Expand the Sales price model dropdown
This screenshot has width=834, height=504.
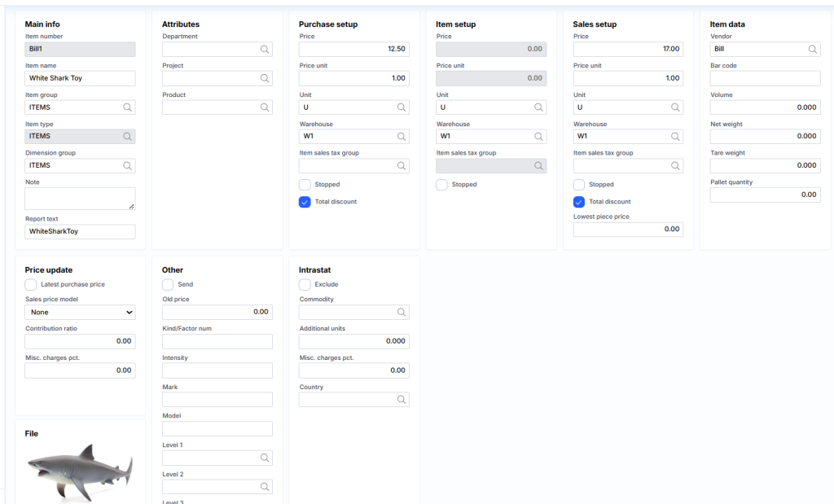[80, 312]
